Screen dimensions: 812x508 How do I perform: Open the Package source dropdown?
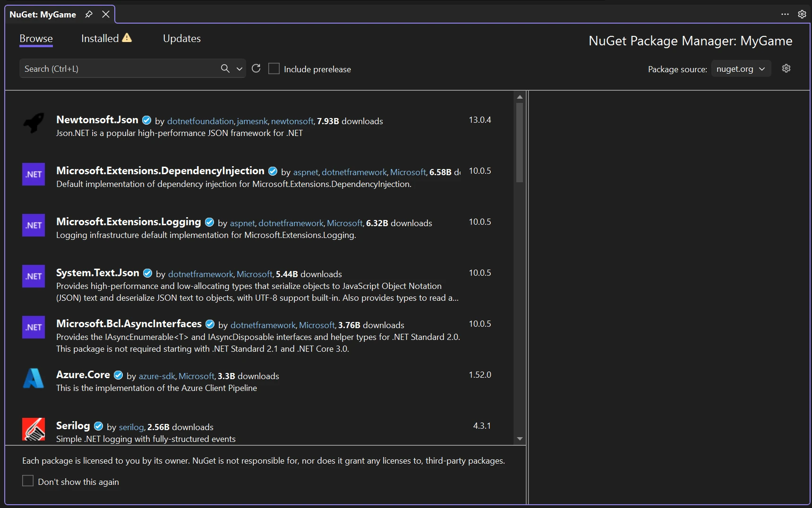pyautogui.click(x=741, y=68)
